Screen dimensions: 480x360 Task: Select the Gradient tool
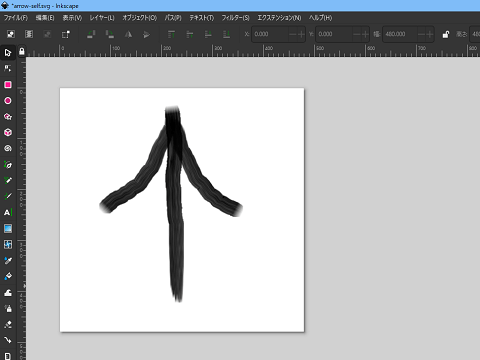pos(8,228)
